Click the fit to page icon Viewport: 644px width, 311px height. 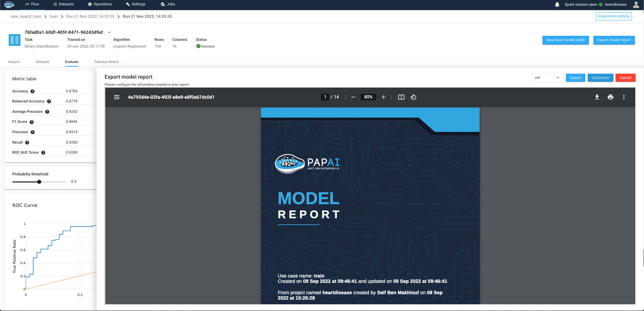pyautogui.click(x=401, y=97)
